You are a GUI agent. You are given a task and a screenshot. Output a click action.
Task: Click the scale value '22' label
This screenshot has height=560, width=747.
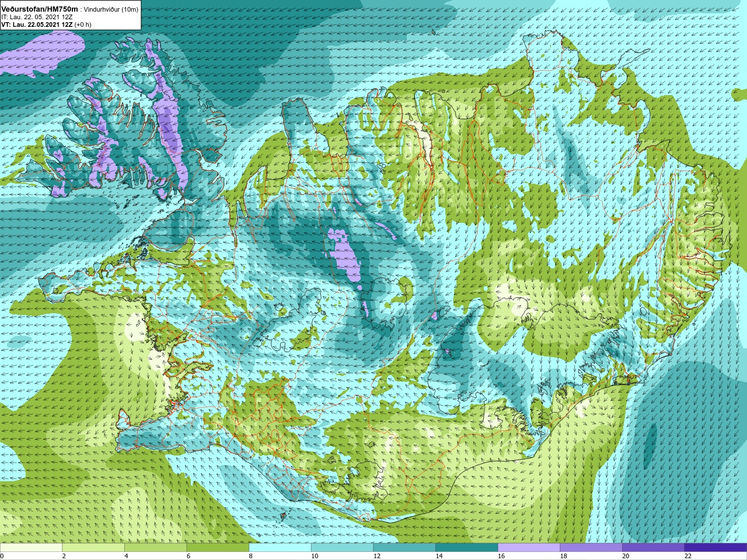[x=688, y=556]
